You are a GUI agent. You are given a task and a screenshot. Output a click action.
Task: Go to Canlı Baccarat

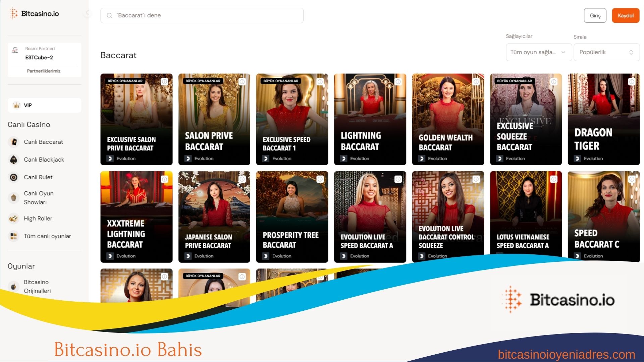click(x=43, y=142)
